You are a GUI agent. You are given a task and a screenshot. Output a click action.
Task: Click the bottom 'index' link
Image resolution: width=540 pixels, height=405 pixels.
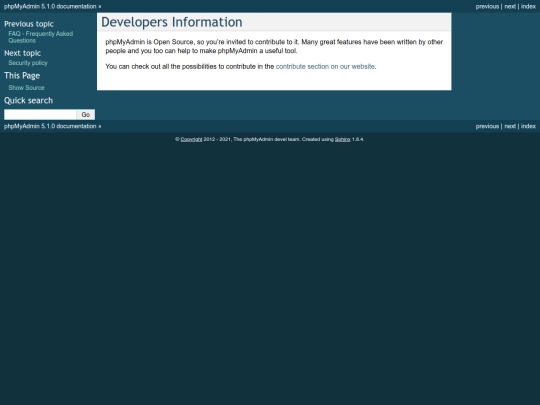click(x=528, y=126)
